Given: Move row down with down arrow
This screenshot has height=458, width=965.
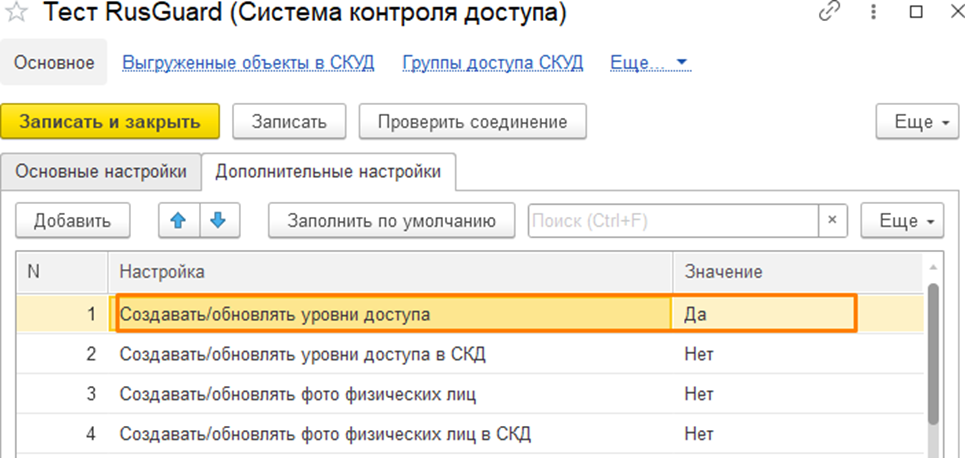Looking at the screenshot, I should tap(220, 220).
